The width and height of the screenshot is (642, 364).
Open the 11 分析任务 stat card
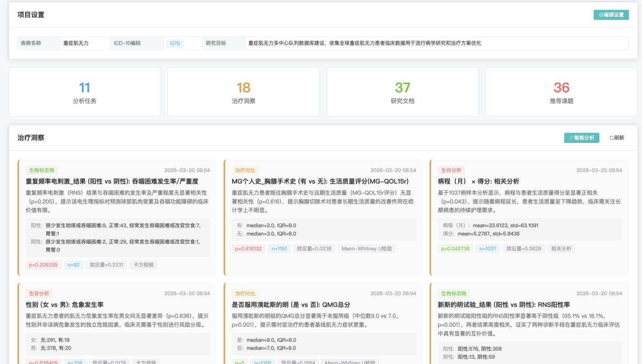click(85, 92)
